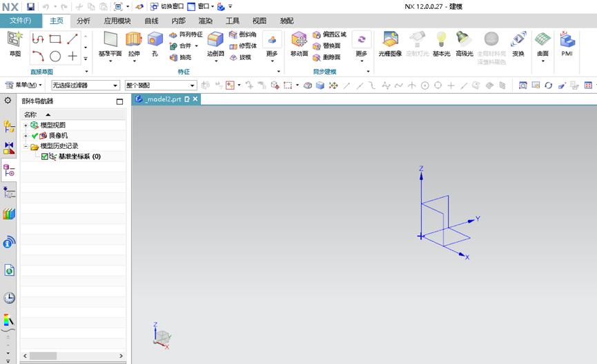597x364 pixels.
Task: Open the PMI tool
Action: (567, 43)
